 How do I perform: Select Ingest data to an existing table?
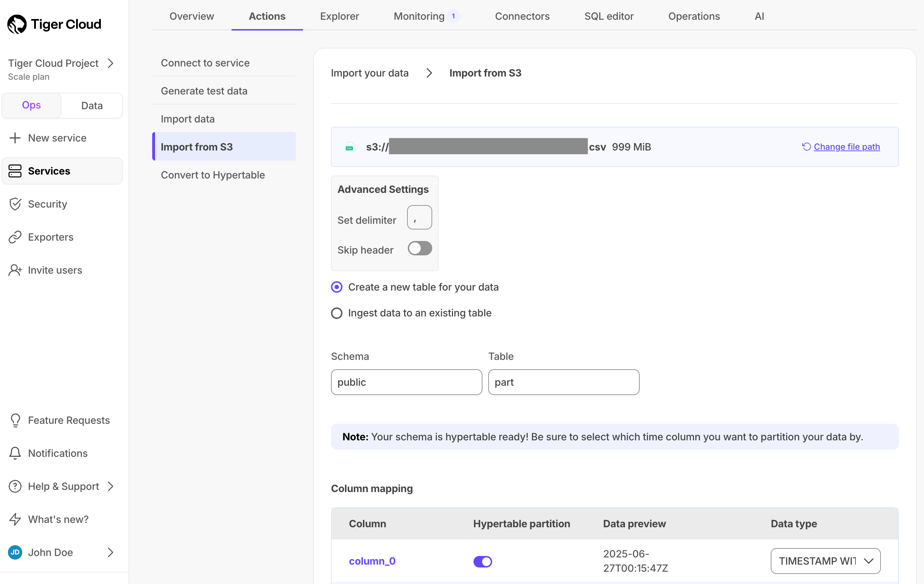(336, 313)
